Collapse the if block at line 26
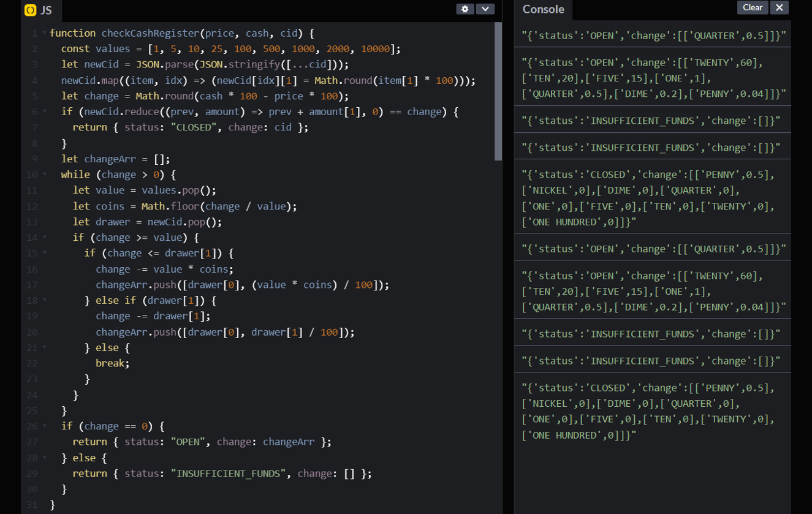The height and width of the screenshot is (514, 812). point(44,426)
